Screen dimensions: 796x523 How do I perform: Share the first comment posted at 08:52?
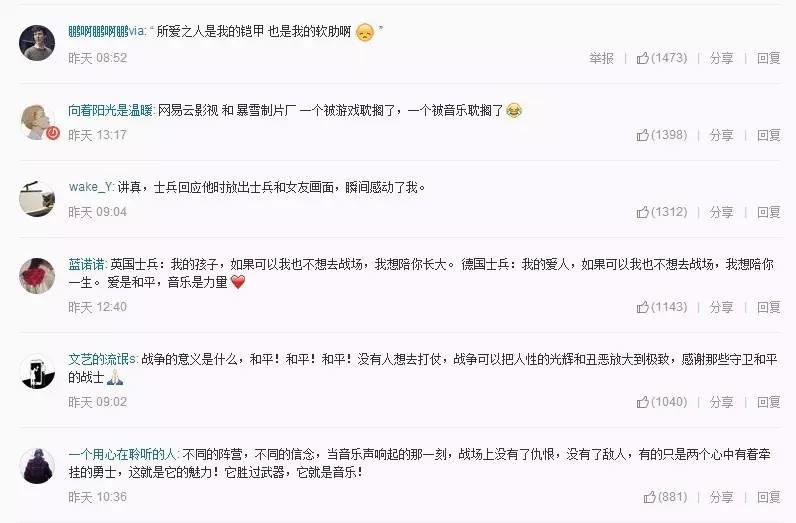[x=721, y=58]
